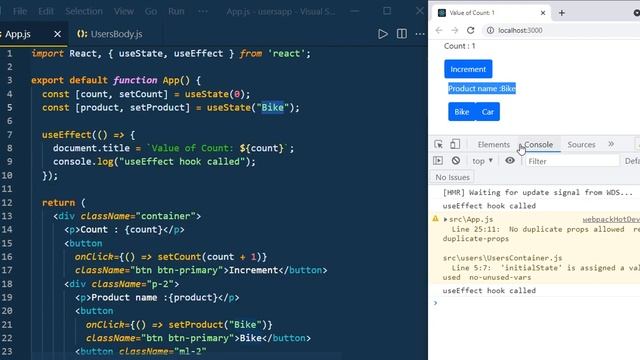This screenshot has width=640, height=360.
Task: Open the Go menu
Action: click(x=151, y=11)
